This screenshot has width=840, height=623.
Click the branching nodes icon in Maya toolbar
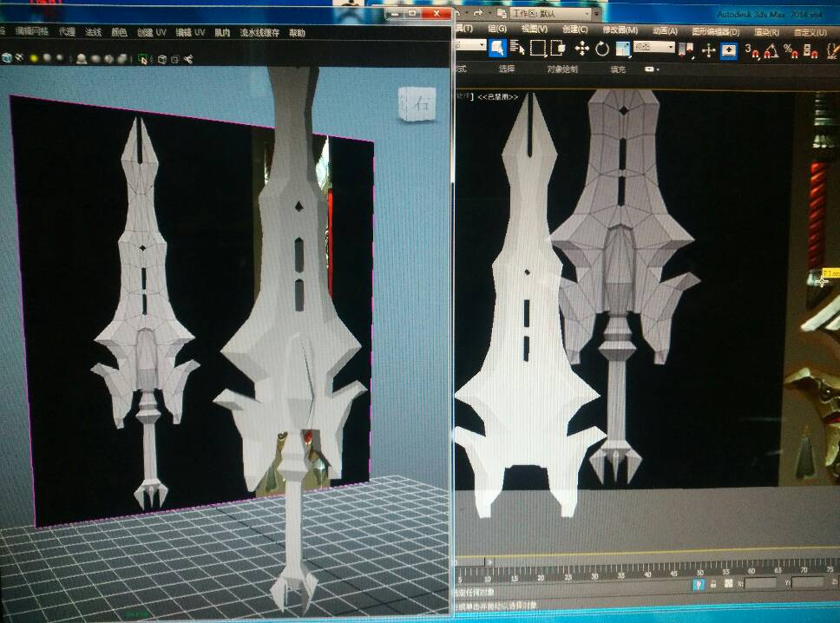pyautogui.click(x=188, y=59)
